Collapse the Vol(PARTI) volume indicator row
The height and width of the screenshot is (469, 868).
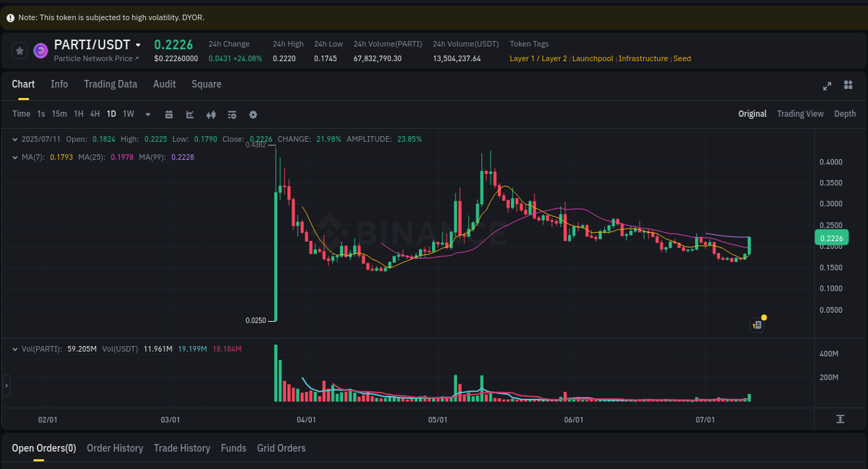click(15, 349)
